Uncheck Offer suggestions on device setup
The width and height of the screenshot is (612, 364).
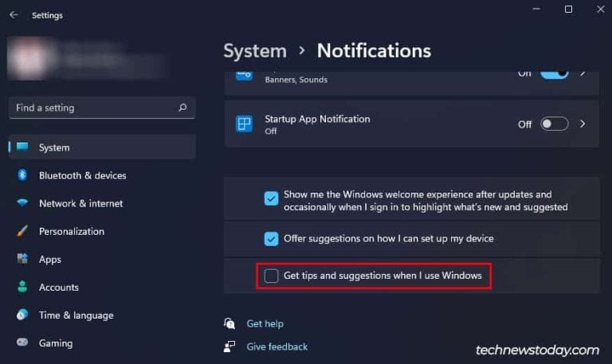click(271, 238)
